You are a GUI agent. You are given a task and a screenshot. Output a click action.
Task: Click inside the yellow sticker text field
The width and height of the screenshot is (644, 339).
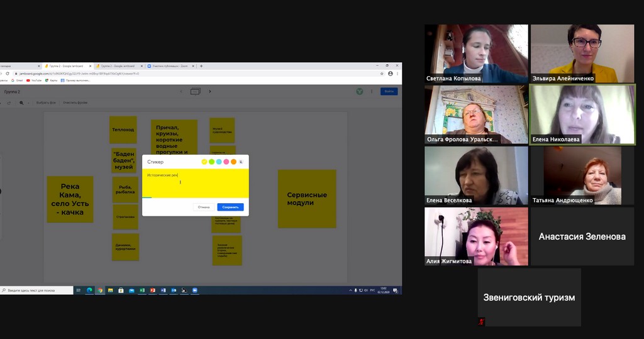(x=195, y=183)
